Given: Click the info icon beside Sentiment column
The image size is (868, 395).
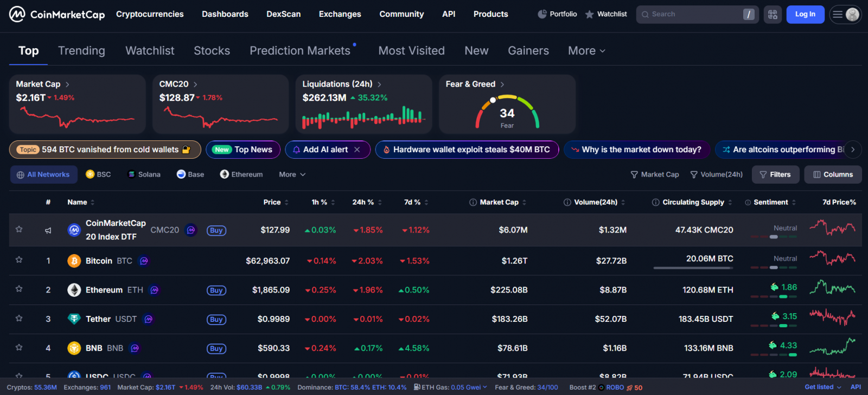Looking at the screenshot, I should pos(748,203).
